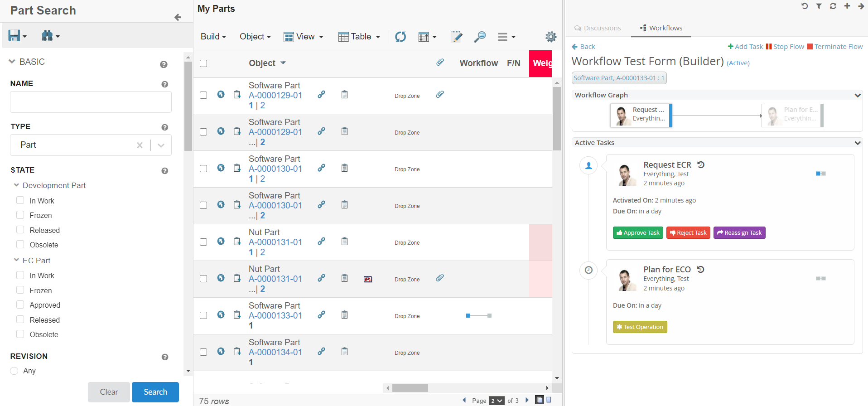The width and height of the screenshot is (868, 406).
Task: Click the edit pencil icon in toolbar
Action: click(x=456, y=37)
